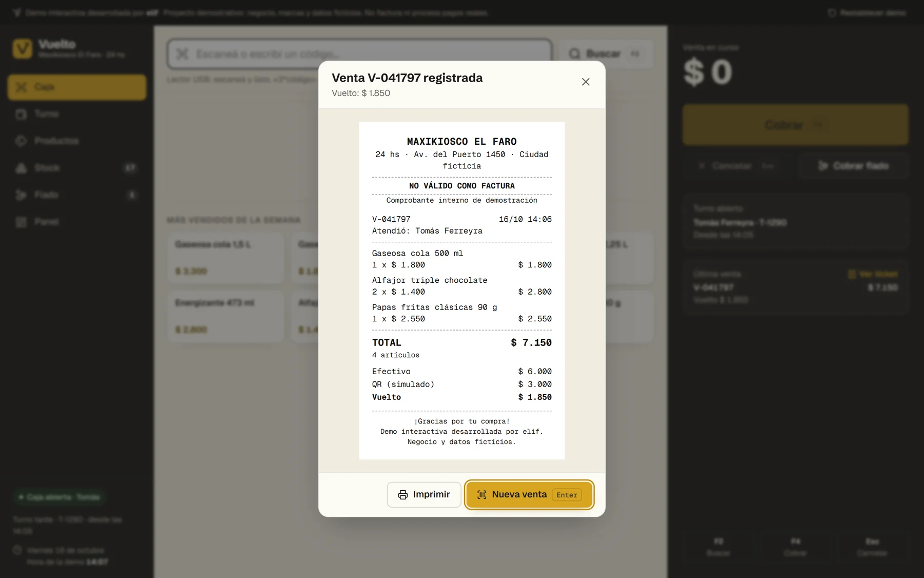
Task: Close the sale registered dialog
Action: click(585, 82)
